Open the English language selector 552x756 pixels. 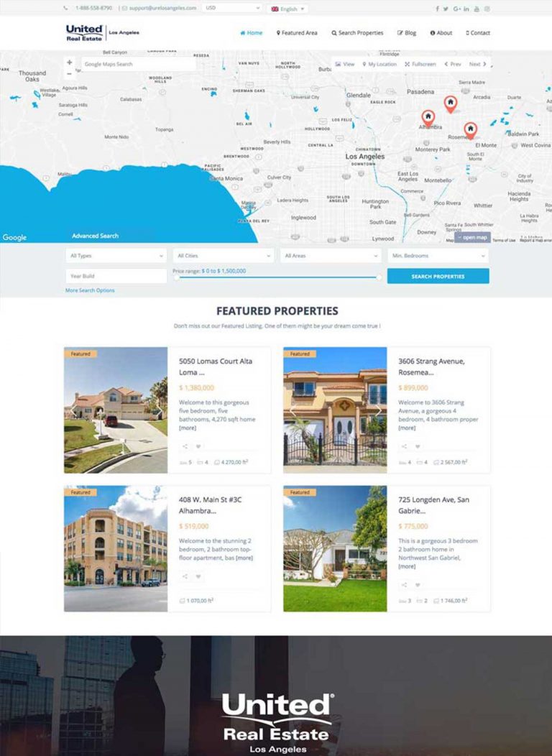(x=287, y=9)
